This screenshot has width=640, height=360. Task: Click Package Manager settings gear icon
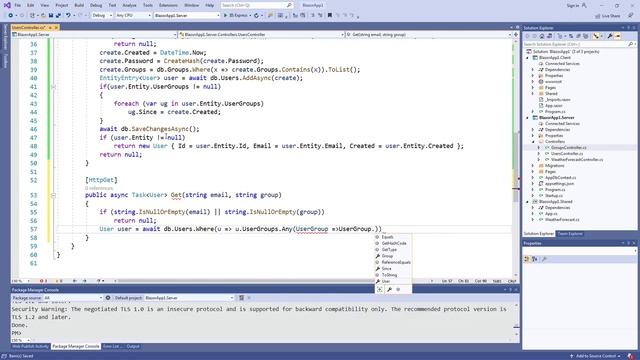pyautogui.click(x=108, y=298)
